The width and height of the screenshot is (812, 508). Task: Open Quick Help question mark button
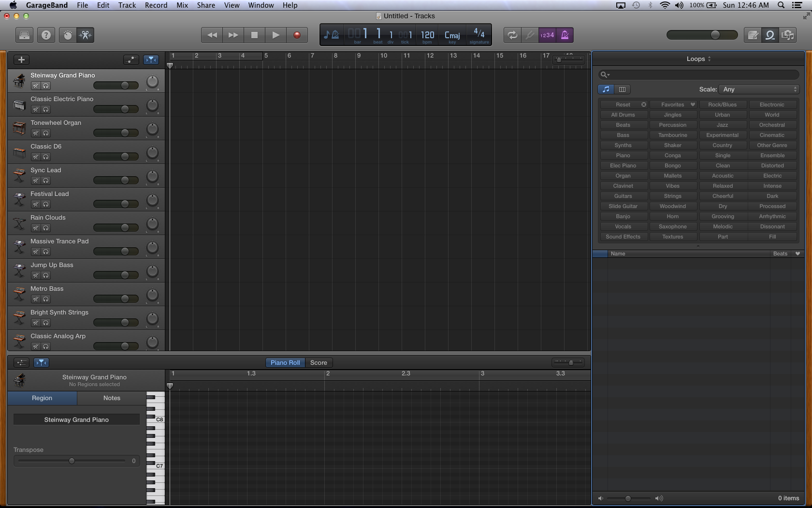pos(46,35)
